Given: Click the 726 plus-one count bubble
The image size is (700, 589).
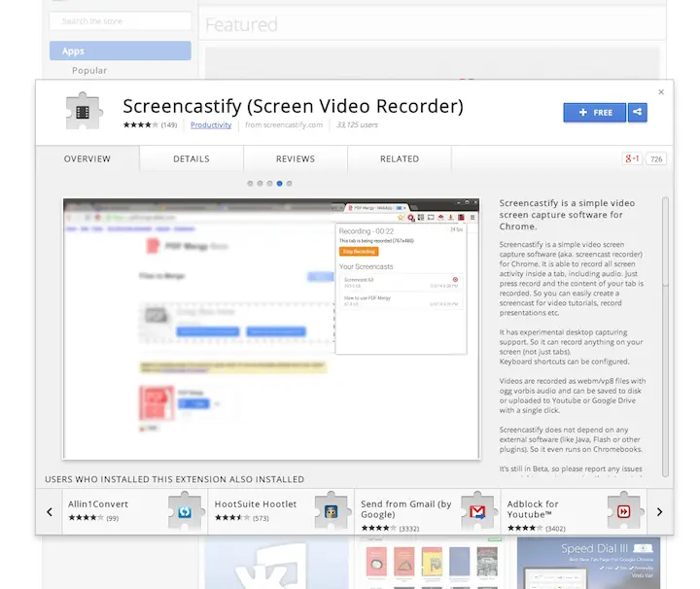Looking at the screenshot, I should point(656,159).
